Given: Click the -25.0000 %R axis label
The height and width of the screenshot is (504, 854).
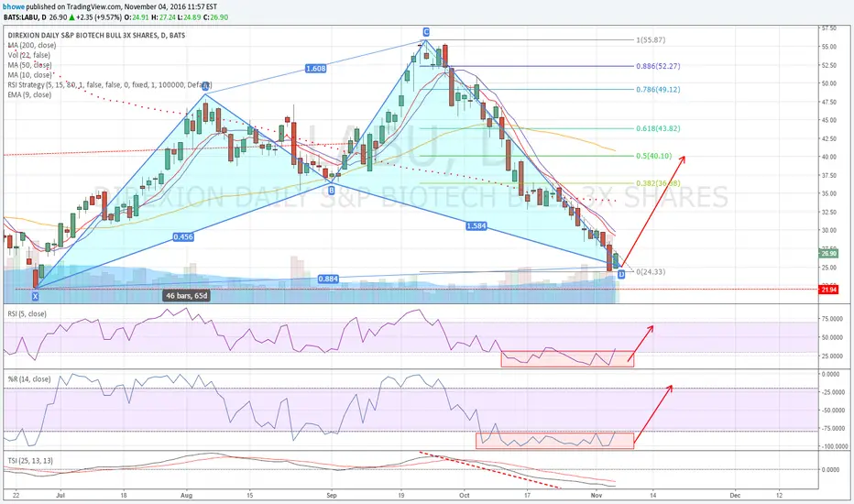Looking at the screenshot, I should pyautogui.click(x=834, y=392).
